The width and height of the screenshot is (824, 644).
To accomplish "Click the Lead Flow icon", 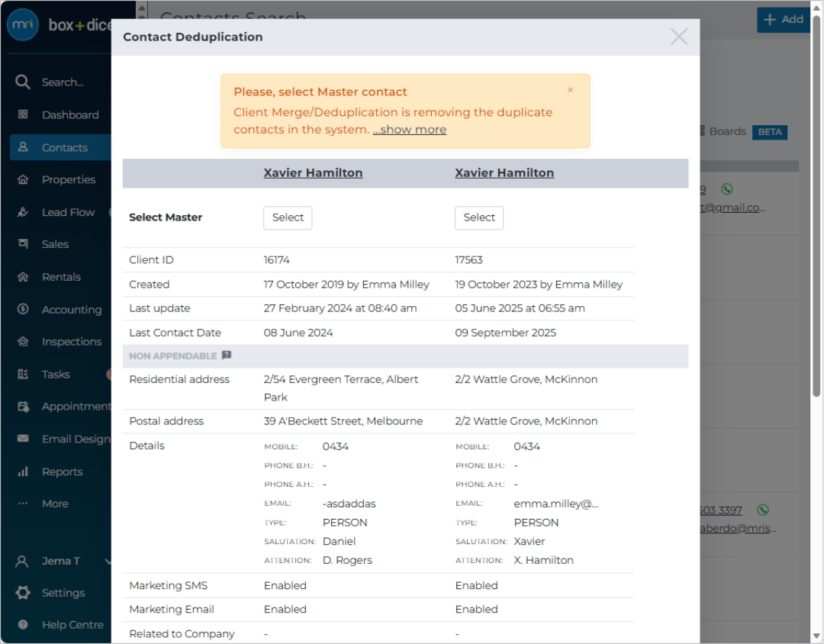I will [x=23, y=212].
